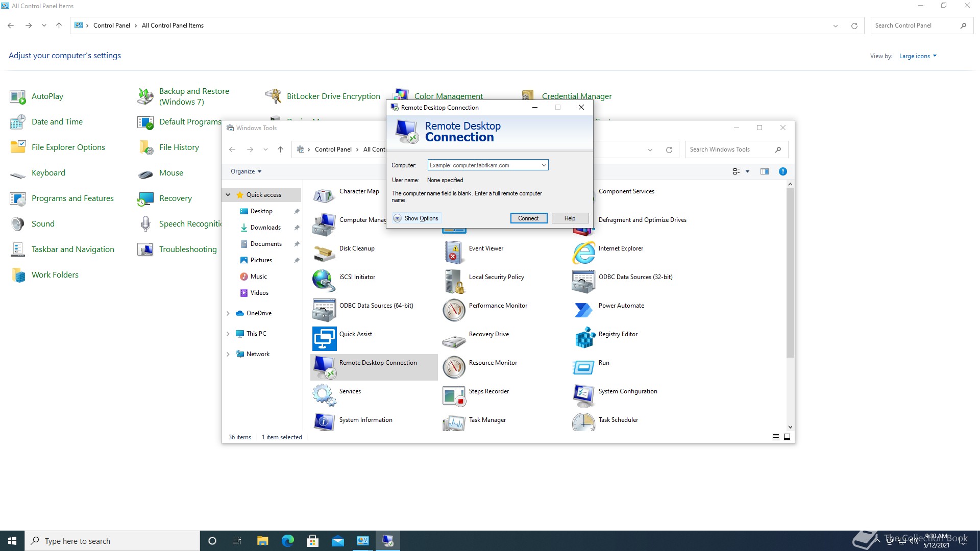Open File Explorer from the taskbar
The width and height of the screenshot is (980, 551).
262,541
